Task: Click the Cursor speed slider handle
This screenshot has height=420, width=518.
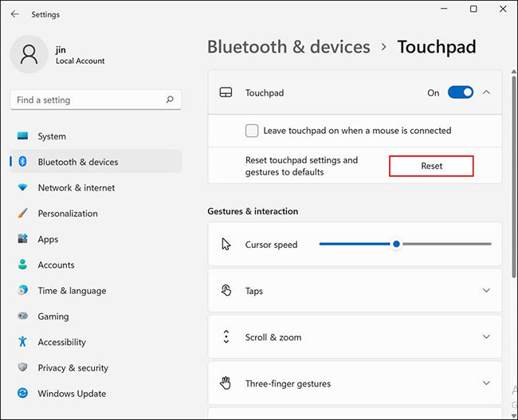Action: click(x=396, y=244)
